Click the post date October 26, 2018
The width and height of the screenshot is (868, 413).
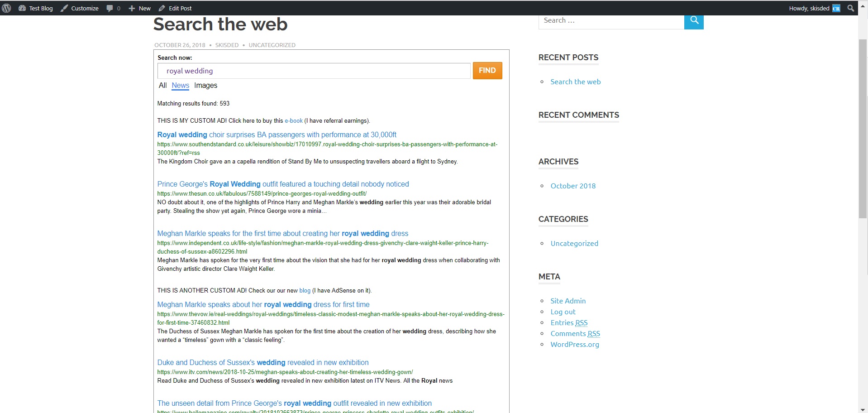coord(180,45)
